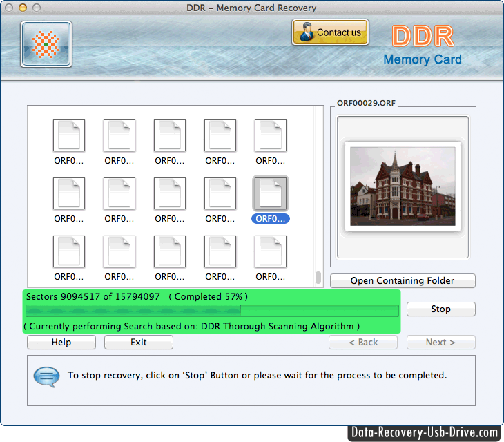The image size is (504, 442).
Task: Stop the recovery scan
Action: pyautogui.click(x=440, y=309)
